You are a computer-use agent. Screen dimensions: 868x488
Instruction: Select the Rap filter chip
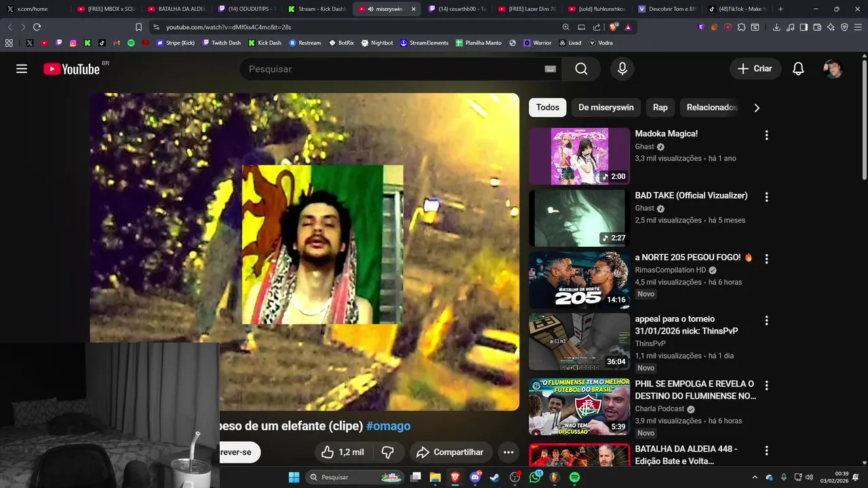660,107
